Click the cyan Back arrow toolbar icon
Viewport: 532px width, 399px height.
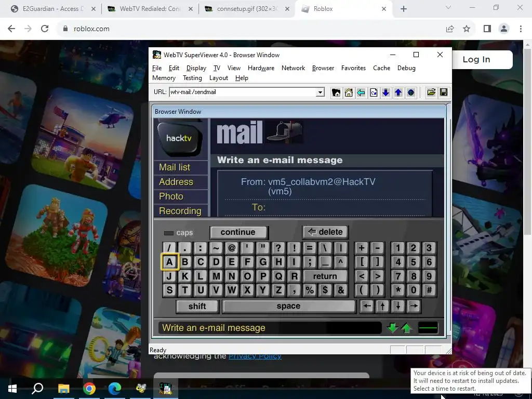pyautogui.click(x=361, y=92)
